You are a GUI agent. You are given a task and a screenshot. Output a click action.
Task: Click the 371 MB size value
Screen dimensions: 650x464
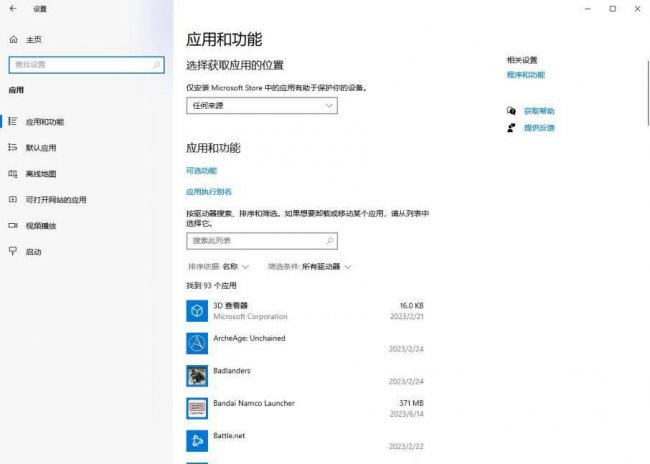[x=411, y=403]
